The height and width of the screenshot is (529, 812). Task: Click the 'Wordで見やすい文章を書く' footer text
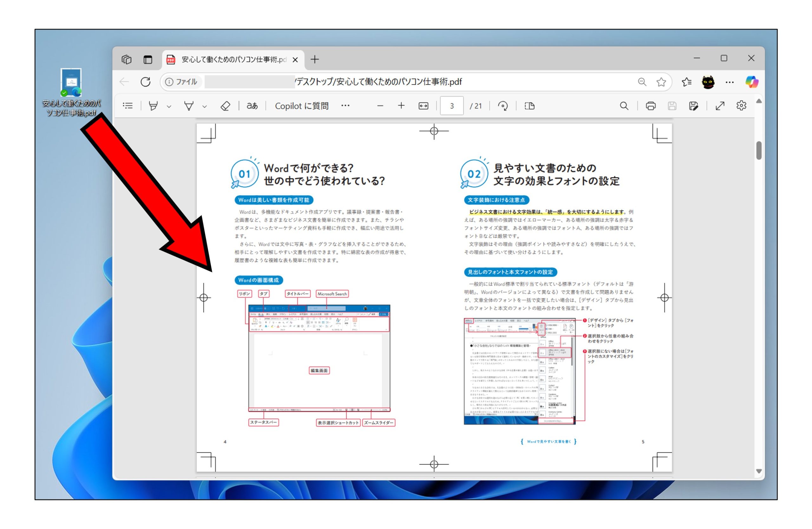tap(549, 441)
